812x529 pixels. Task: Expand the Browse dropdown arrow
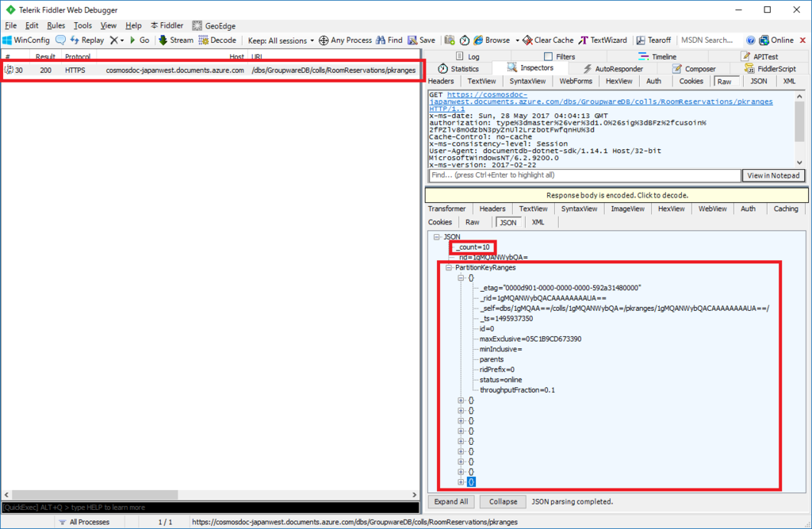pos(517,40)
